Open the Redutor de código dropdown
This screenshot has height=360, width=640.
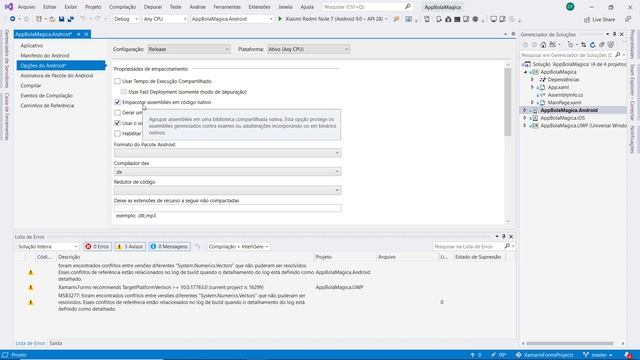tap(227, 190)
